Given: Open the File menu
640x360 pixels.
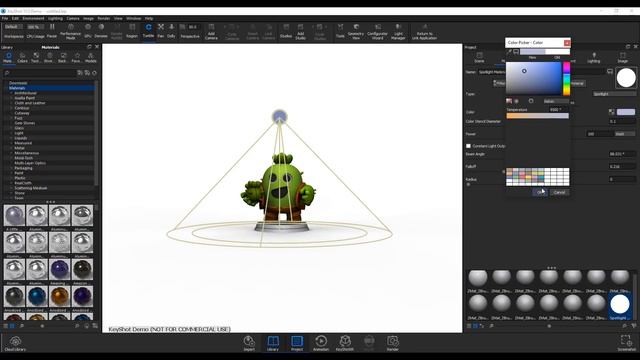Looking at the screenshot, I should [5, 18].
